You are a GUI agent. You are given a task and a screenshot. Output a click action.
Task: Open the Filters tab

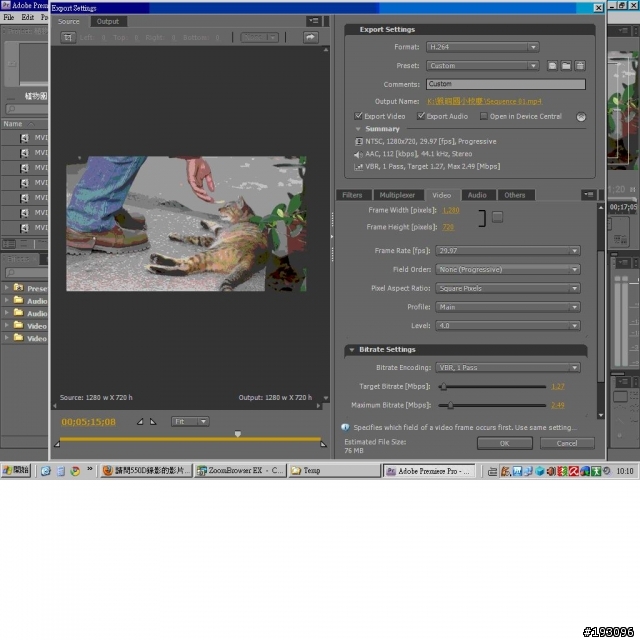pyautogui.click(x=352, y=195)
